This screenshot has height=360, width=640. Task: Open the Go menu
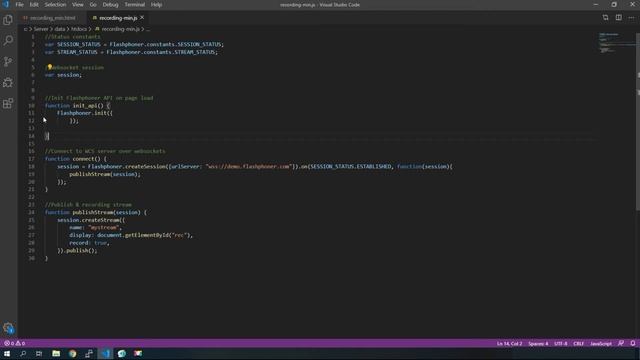[x=93, y=4]
